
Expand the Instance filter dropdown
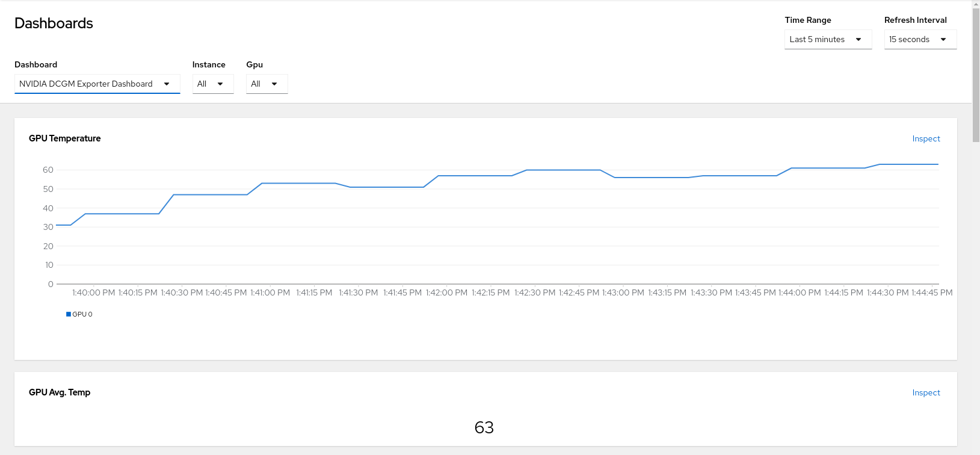[212, 84]
